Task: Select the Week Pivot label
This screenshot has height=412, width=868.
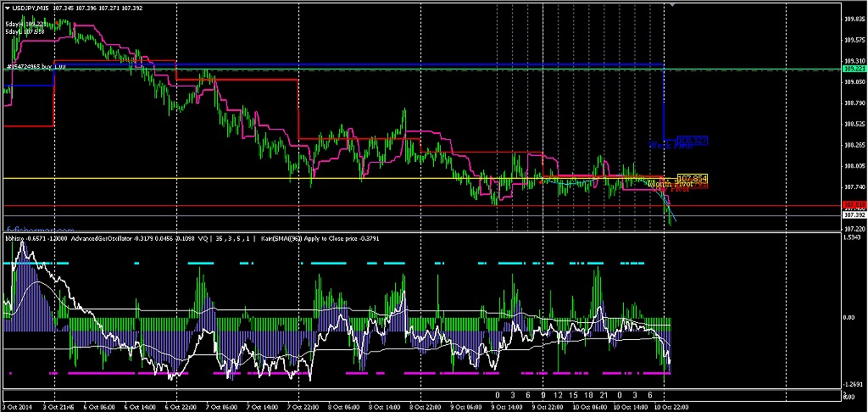Action: 670,146
